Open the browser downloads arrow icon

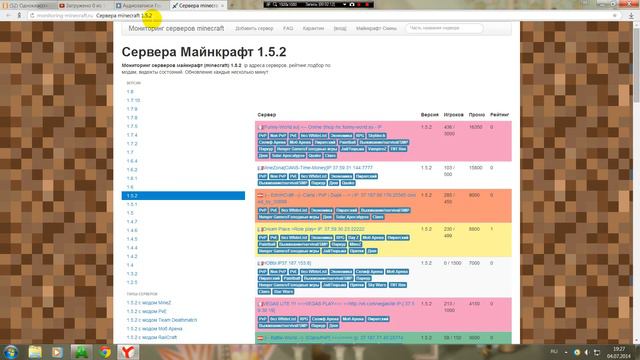(631, 16)
